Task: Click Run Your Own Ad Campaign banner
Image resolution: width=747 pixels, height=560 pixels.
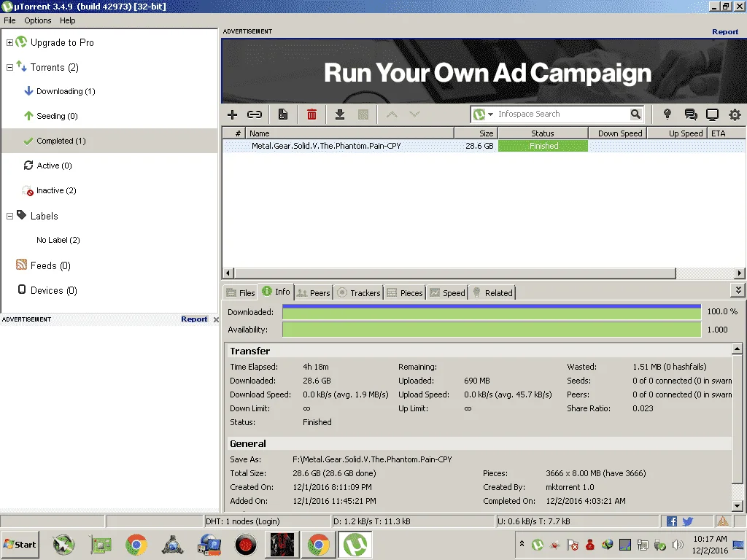Action: tap(484, 71)
